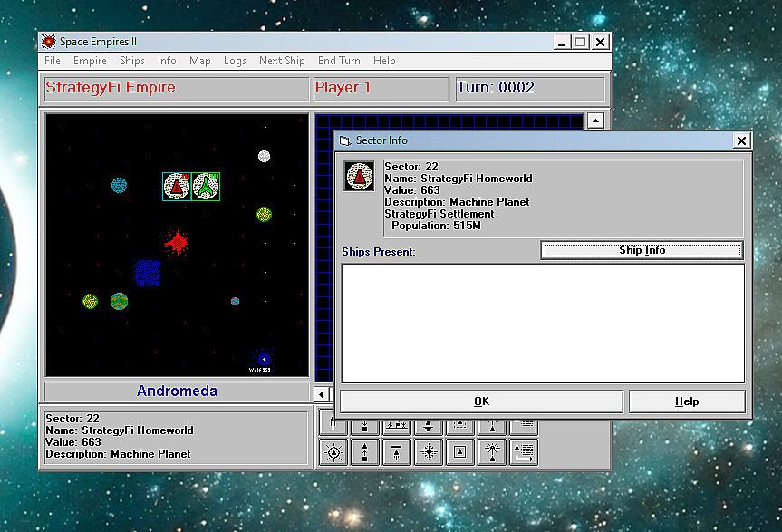The width and height of the screenshot is (782, 532).
Task: Click the StrategyFi Empire title text
Action: pos(111,87)
